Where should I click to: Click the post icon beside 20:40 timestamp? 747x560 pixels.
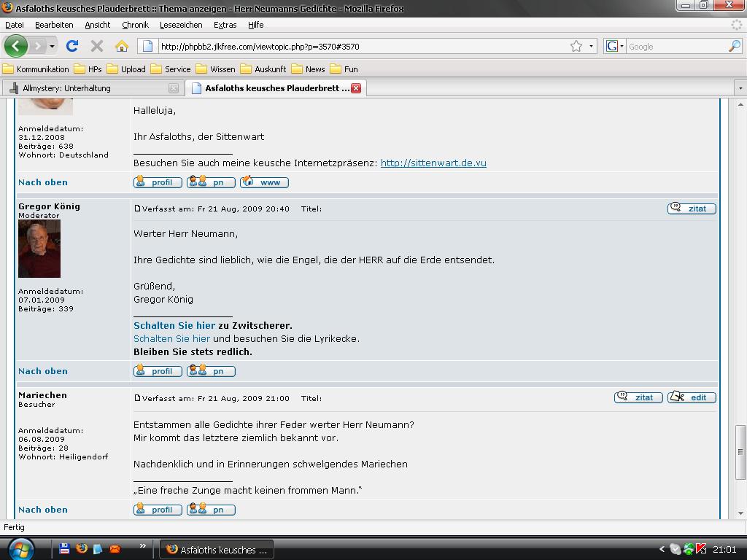[x=137, y=208]
